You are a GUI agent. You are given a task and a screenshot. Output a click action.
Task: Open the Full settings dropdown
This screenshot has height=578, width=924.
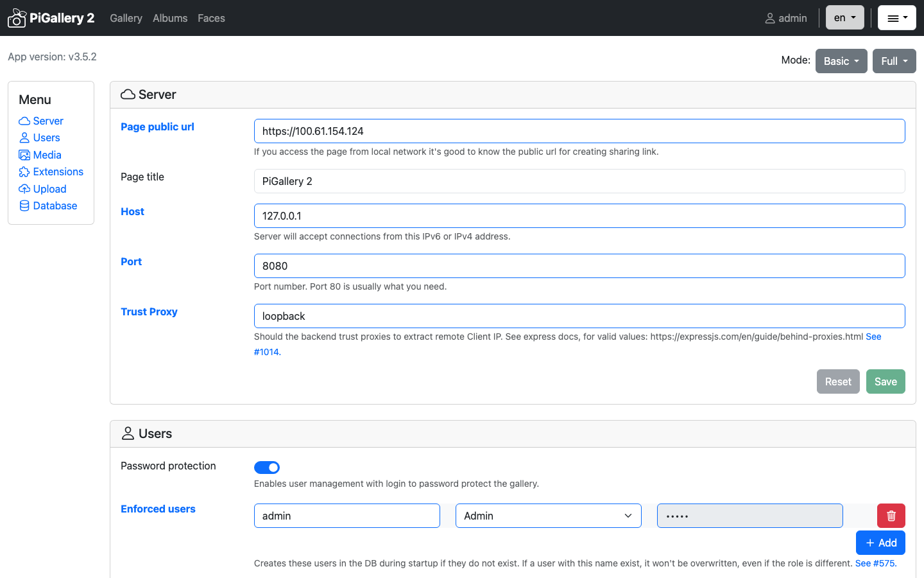point(894,61)
